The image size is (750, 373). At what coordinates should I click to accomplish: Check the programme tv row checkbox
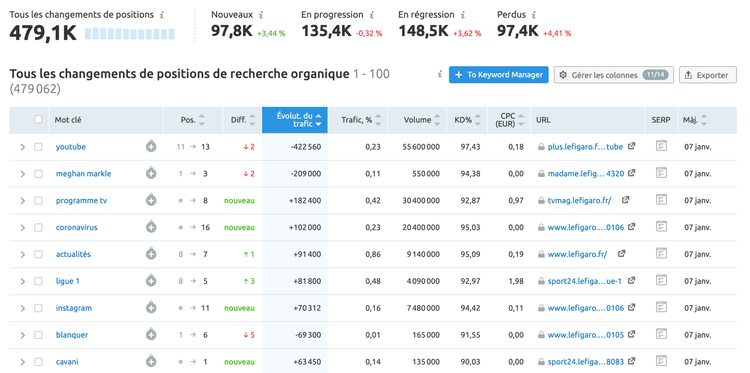point(38,200)
